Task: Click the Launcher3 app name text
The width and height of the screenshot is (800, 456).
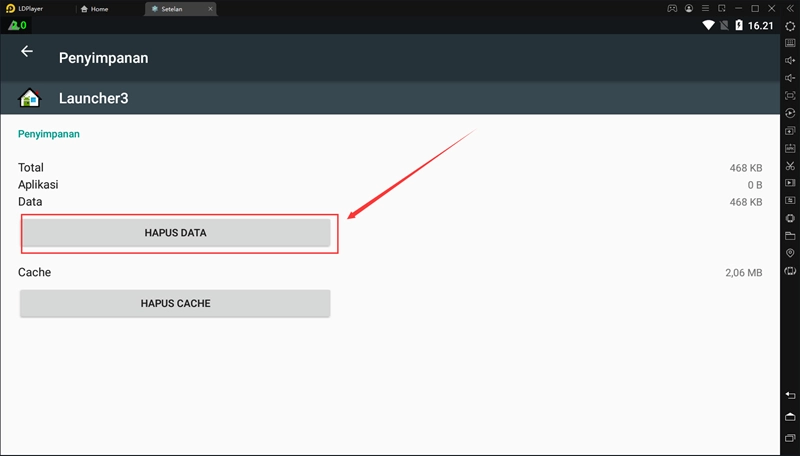Action: tap(93, 98)
